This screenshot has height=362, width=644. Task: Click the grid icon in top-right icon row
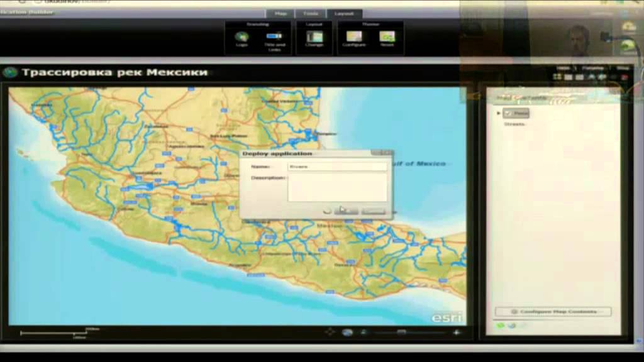[557, 77]
